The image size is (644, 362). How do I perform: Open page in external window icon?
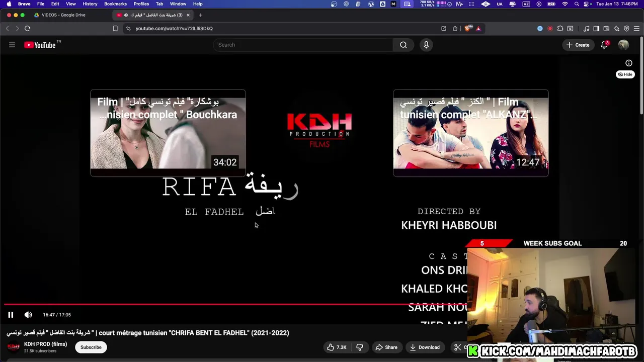444,29
